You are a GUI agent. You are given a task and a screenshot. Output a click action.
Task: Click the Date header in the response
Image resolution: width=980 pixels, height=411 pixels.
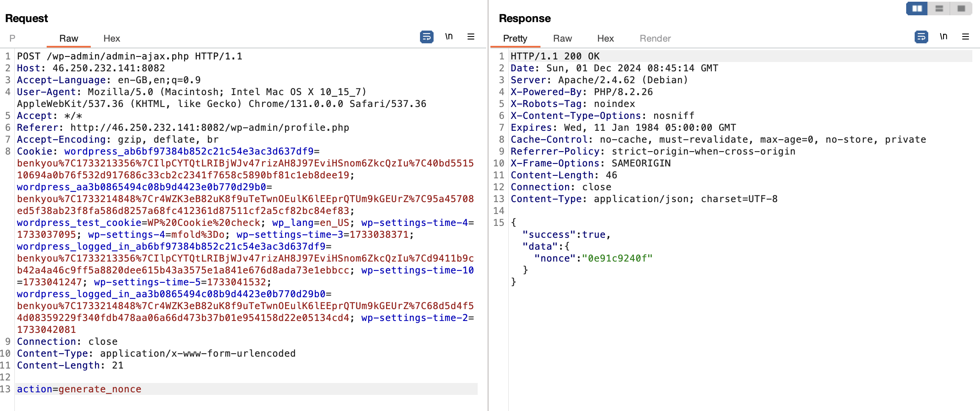(x=614, y=68)
